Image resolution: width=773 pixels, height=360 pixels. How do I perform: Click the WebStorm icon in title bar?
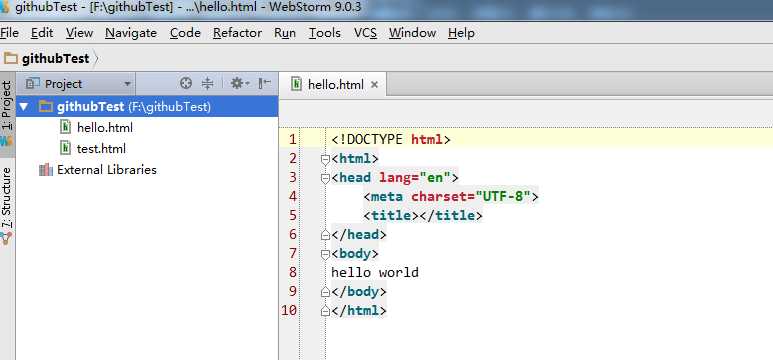click(4, 7)
